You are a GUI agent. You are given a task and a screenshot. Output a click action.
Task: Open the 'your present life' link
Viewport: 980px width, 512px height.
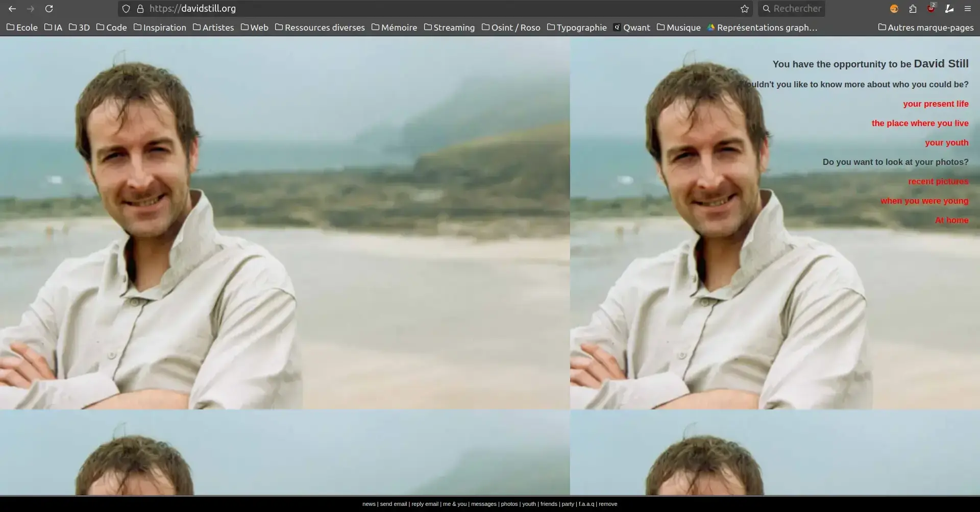click(935, 104)
